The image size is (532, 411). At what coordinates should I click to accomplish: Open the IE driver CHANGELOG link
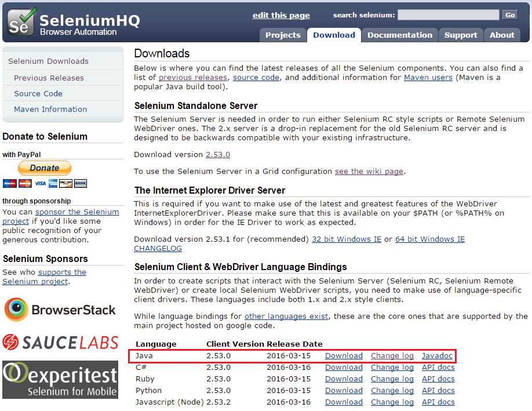point(158,249)
